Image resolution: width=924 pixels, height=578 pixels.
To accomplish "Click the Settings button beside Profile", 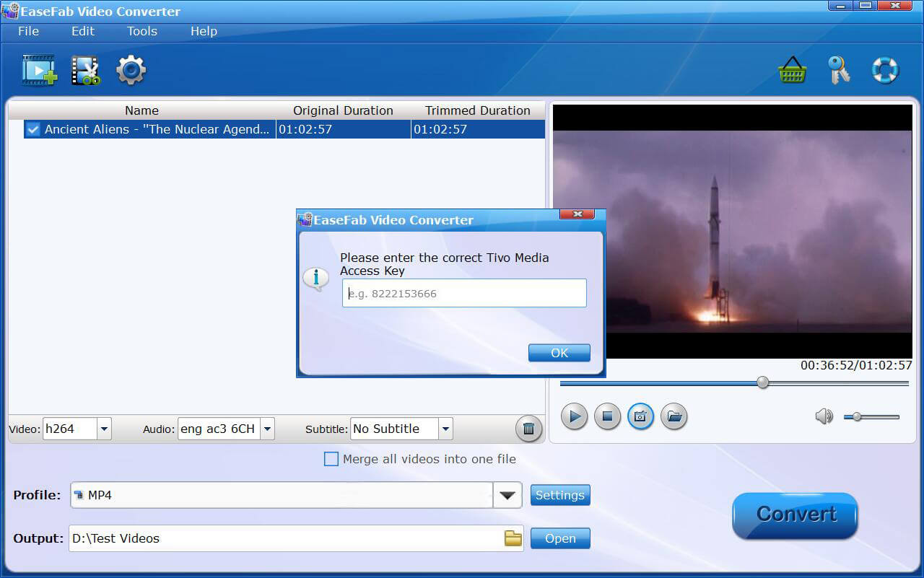I will [x=560, y=495].
